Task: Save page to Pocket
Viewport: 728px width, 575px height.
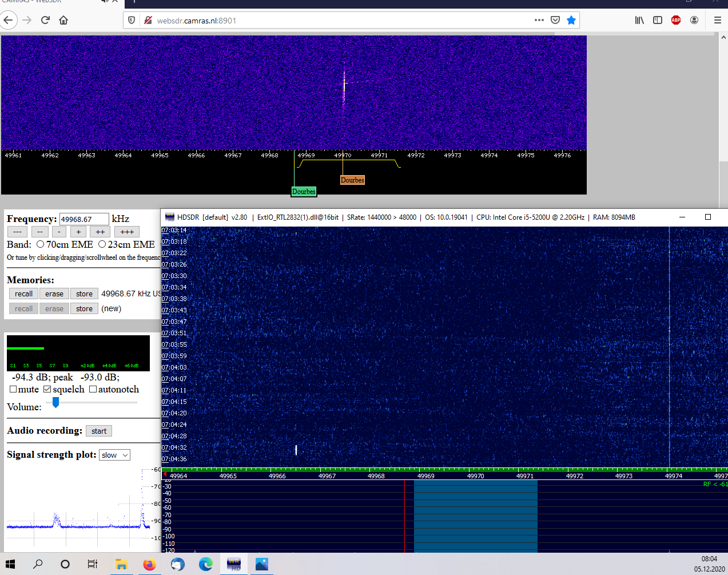Action: click(x=555, y=20)
